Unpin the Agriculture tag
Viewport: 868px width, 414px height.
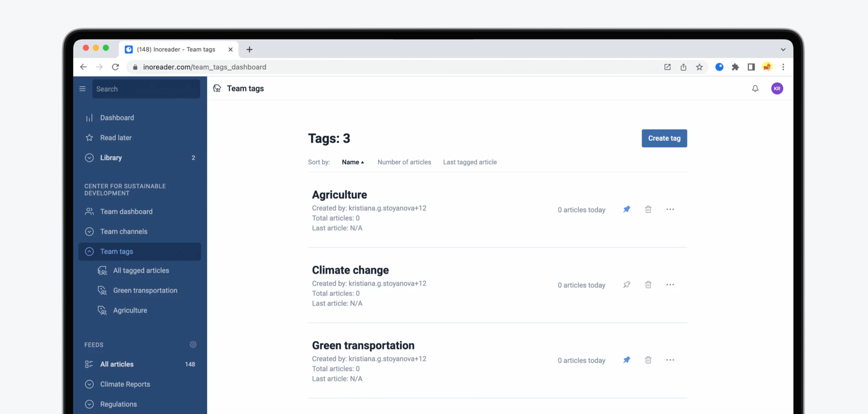pos(626,209)
